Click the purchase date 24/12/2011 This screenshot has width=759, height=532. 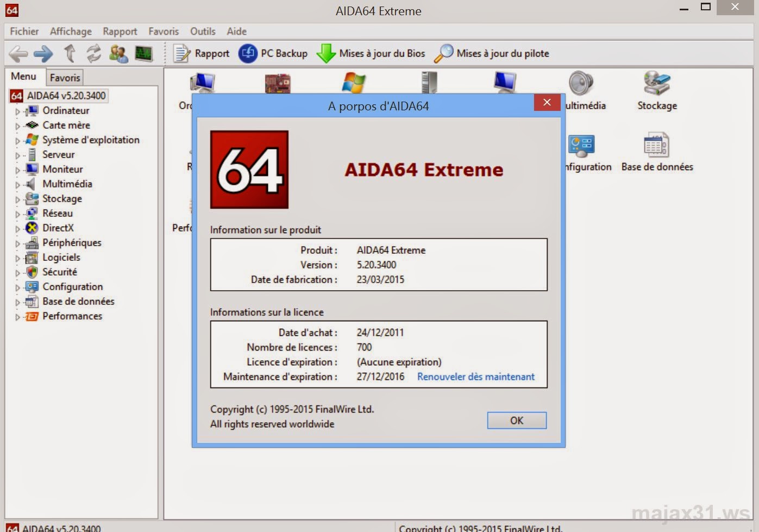tap(380, 333)
